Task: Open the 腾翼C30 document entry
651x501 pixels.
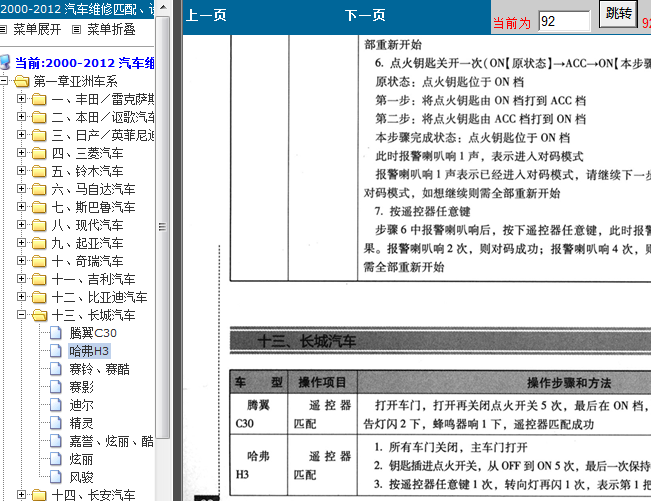Action: (93, 333)
